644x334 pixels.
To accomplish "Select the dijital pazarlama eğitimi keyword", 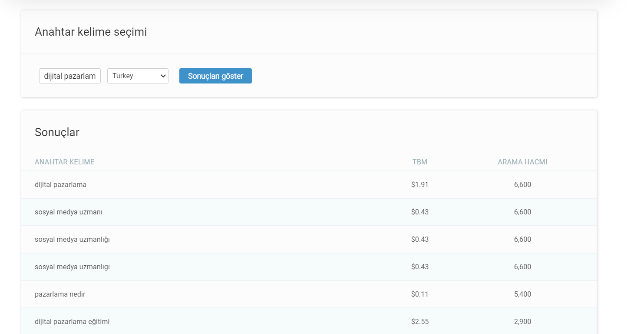I will coord(72,322).
